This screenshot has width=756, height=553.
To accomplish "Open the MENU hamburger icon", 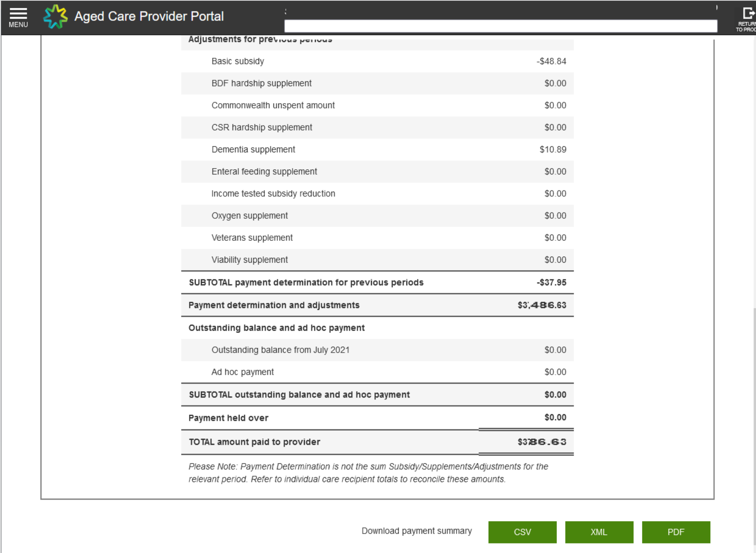I will pyautogui.click(x=17, y=17).
